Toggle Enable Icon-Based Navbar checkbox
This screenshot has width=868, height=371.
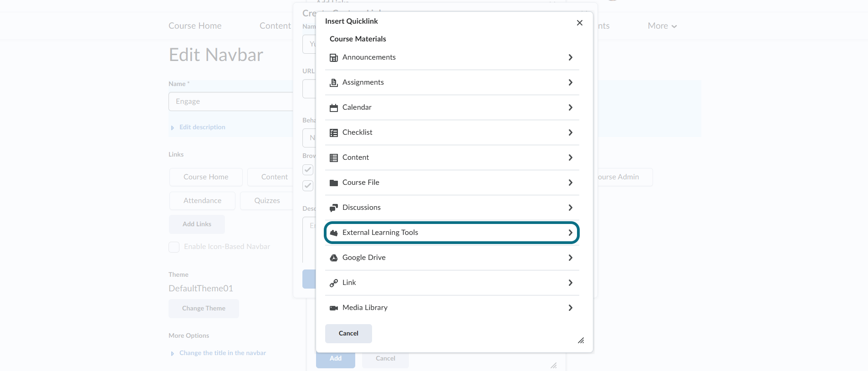[x=174, y=247]
